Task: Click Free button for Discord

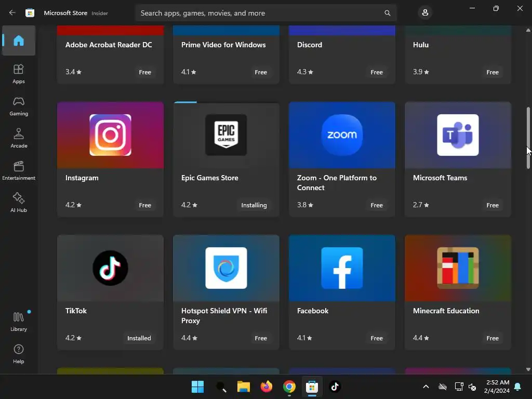Action: (377, 72)
